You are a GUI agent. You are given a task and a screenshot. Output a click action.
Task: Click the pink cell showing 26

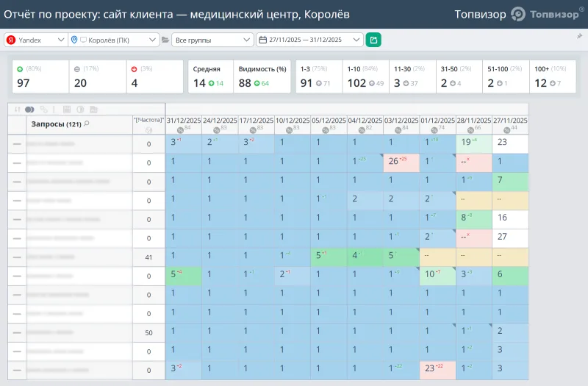tap(401, 162)
